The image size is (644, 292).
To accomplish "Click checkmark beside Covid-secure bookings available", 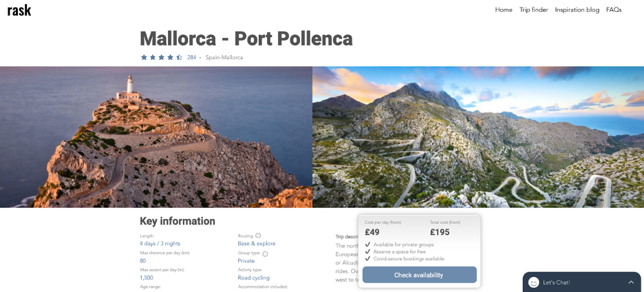I will (x=367, y=259).
